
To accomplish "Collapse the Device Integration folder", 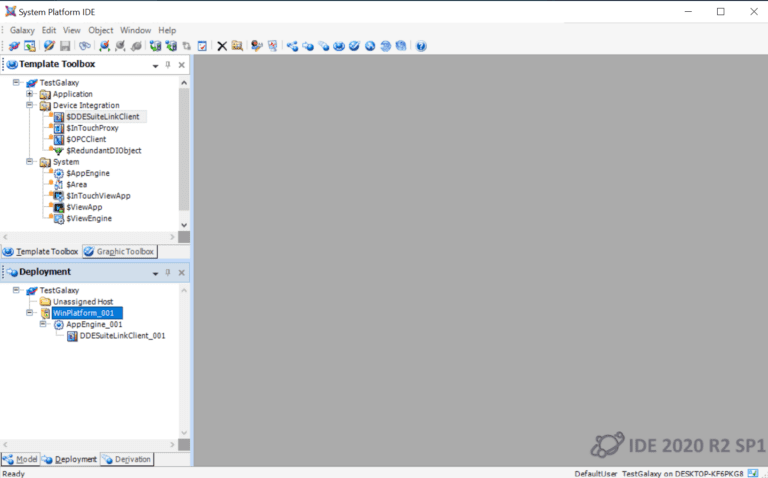I will click(x=29, y=105).
